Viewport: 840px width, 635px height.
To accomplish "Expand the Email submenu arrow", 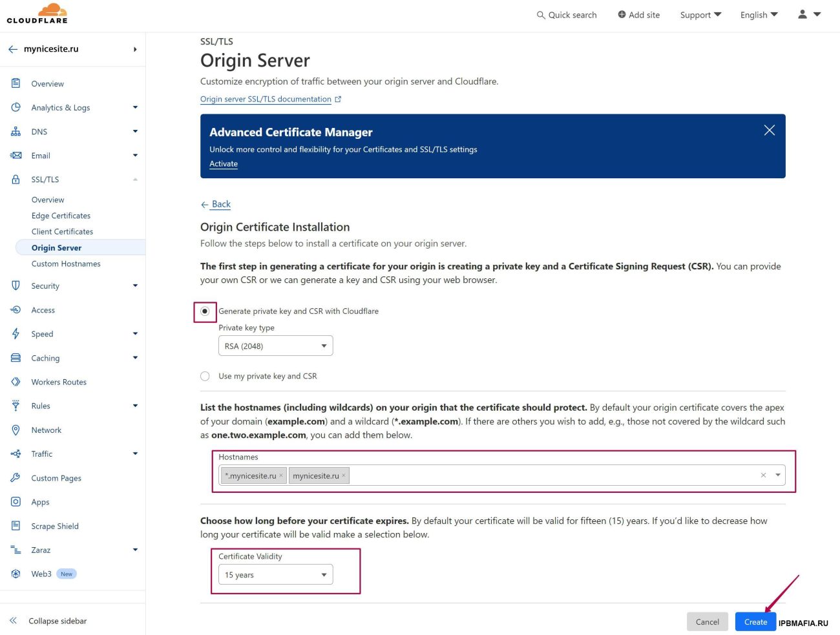I will [x=135, y=156].
